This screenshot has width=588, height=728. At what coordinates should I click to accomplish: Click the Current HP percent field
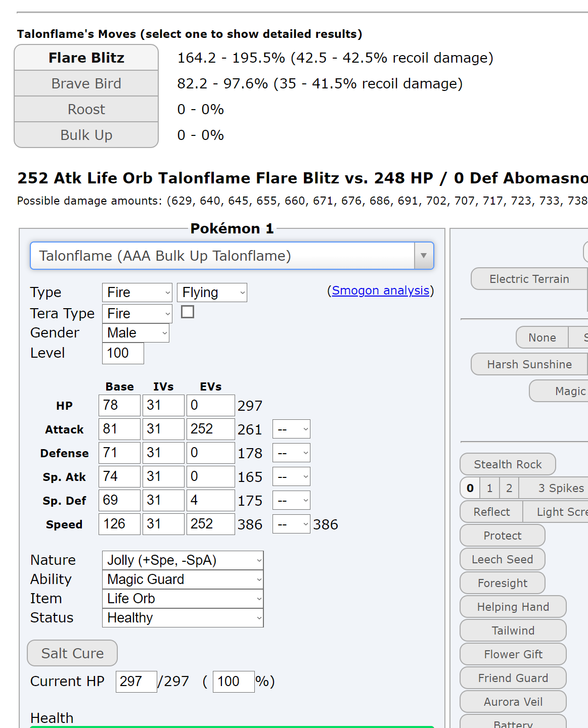(x=234, y=682)
